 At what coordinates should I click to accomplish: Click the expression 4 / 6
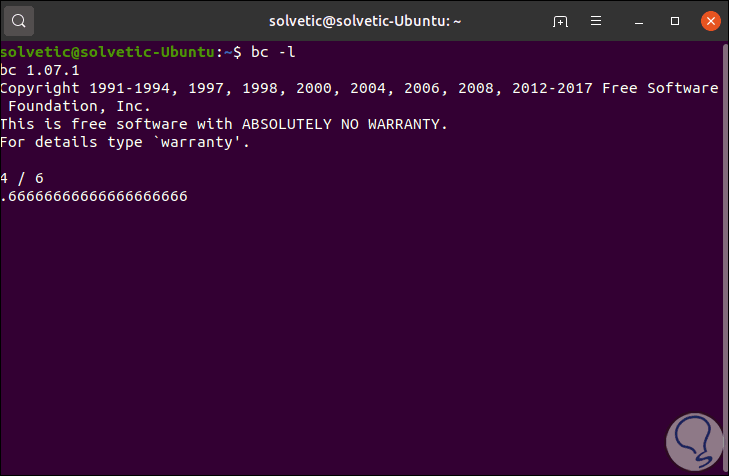pos(22,178)
